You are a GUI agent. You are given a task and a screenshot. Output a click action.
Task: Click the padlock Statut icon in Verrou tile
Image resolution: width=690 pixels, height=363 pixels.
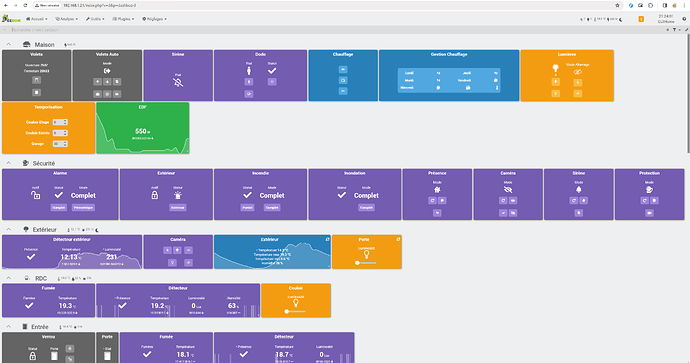[33, 356]
